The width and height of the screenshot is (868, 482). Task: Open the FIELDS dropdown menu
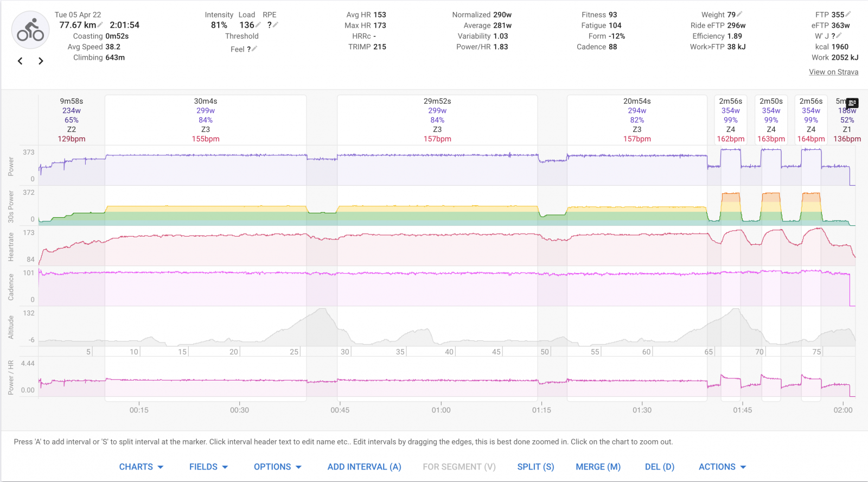click(208, 467)
